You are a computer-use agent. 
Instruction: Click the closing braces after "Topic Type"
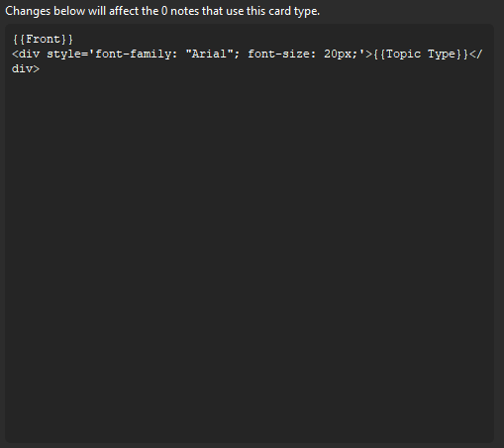461,54
